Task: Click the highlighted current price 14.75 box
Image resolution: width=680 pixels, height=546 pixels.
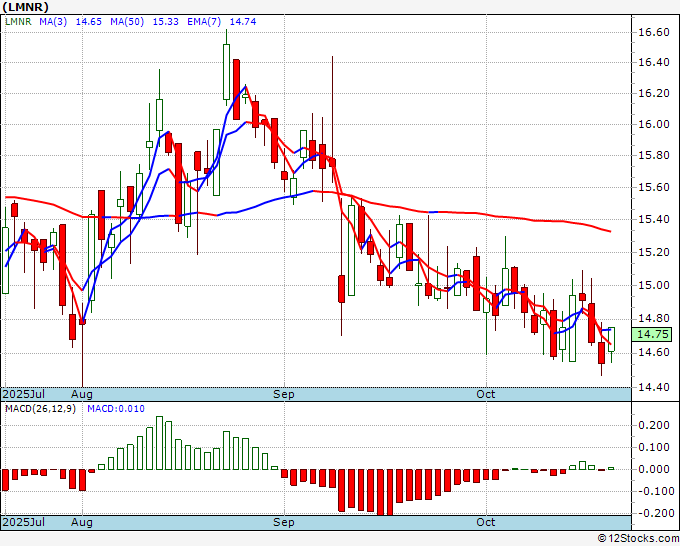Action: [x=653, y=334]
